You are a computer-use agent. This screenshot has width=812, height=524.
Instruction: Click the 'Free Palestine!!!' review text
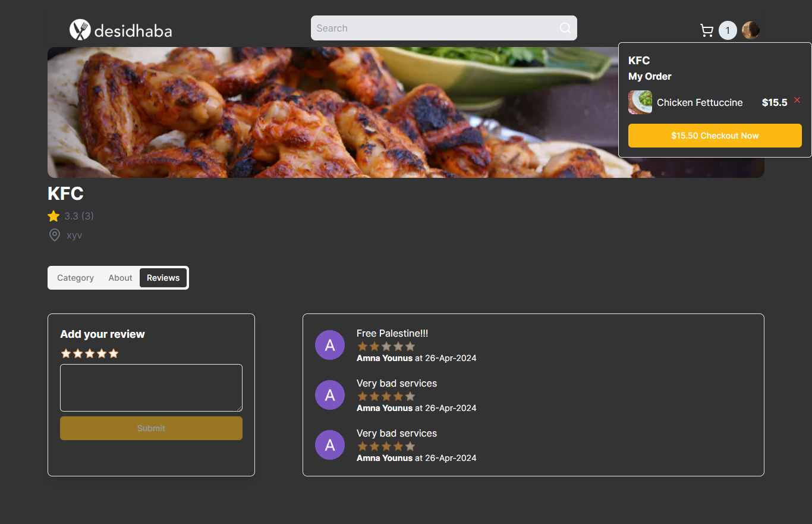coord(392,334)
